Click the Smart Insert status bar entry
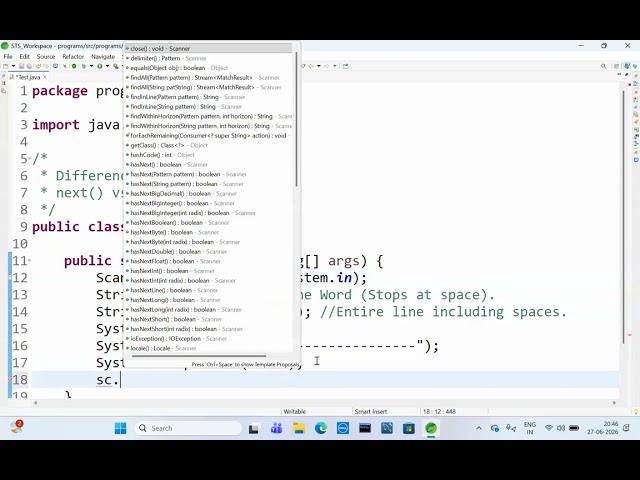The height and width of the screenshot is (480, 640). click(371, 411)
